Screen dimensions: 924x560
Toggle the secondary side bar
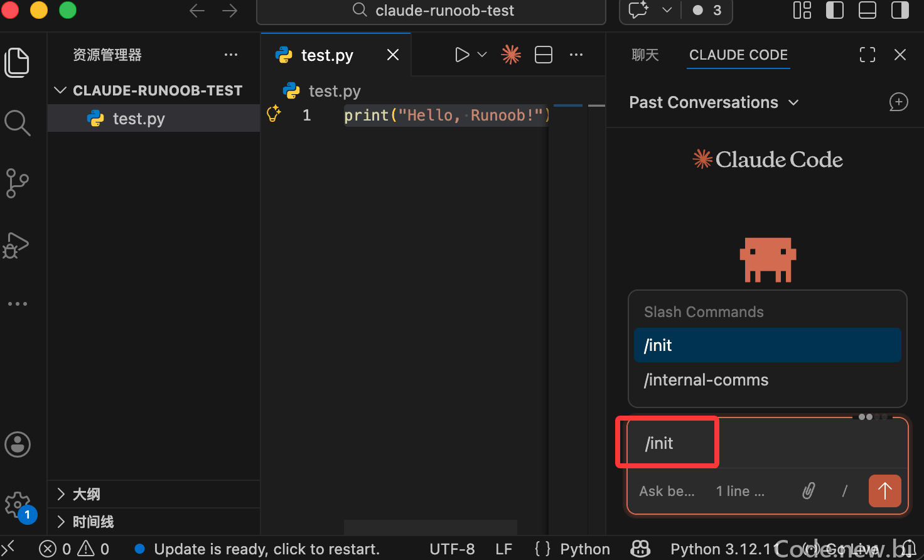(x=900, y=11)
